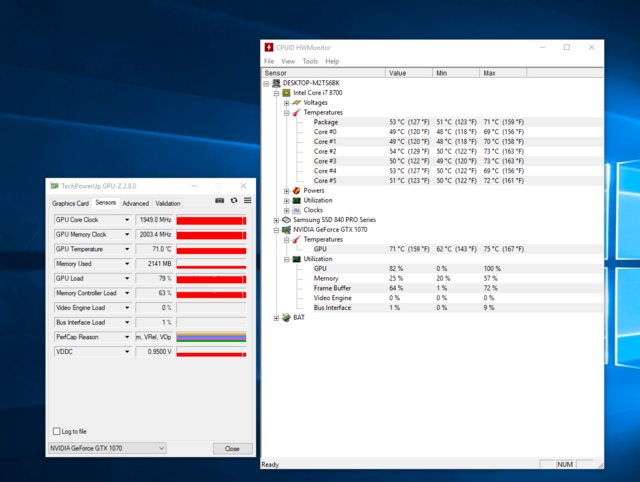Screen dimensions: 640x482
Task: Open the VDDC sensor dropdown
Action: (x=127, y=352)
